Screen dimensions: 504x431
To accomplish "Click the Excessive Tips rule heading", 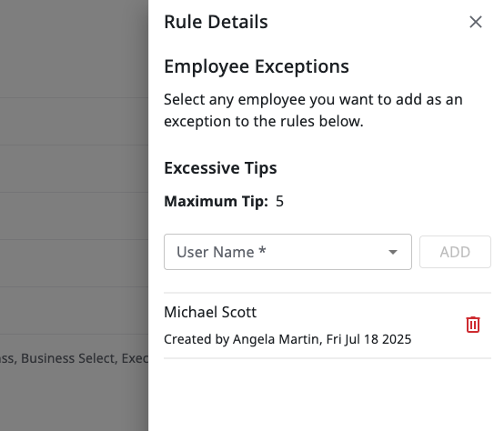I will [220, 168].
